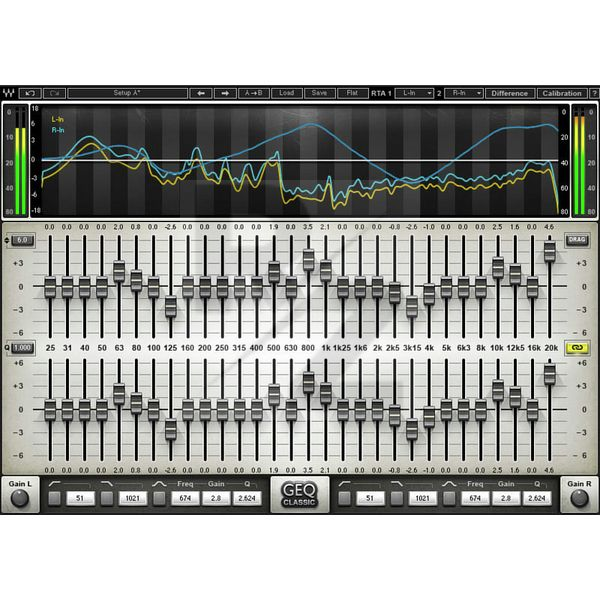
Task: Enable the left channel low-pass filter switch
Action: (107, 498)
